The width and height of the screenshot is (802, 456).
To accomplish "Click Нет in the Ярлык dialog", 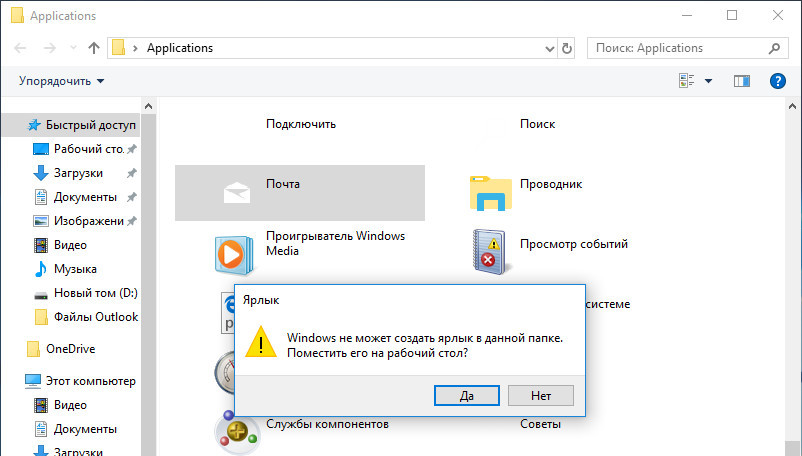I will pyautogui.click(x=541, y=396).
